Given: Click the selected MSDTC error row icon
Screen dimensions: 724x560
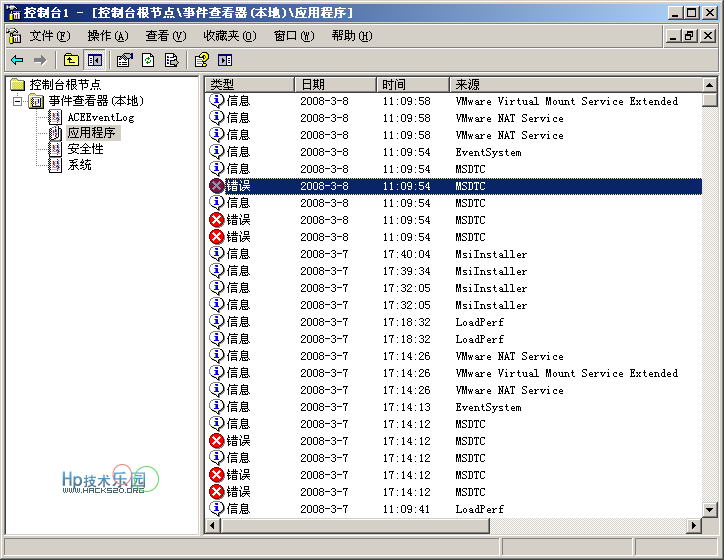Looking at the screenshot, I should pyautogui.click(x=217, y=186).
